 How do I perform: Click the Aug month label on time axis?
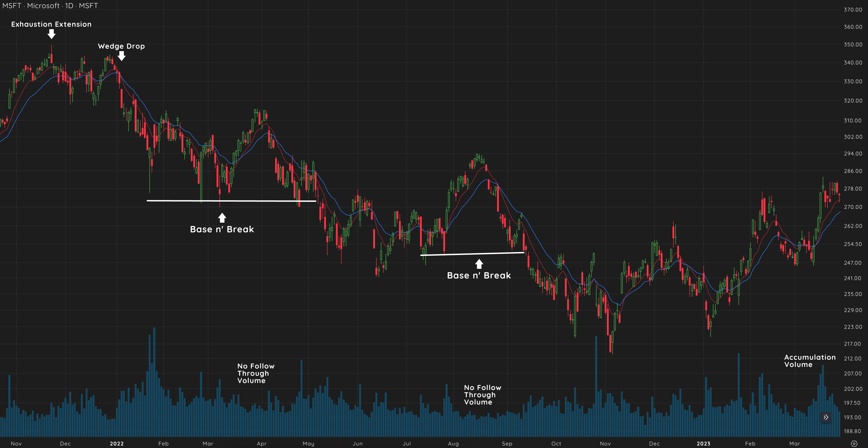(453, 444)
